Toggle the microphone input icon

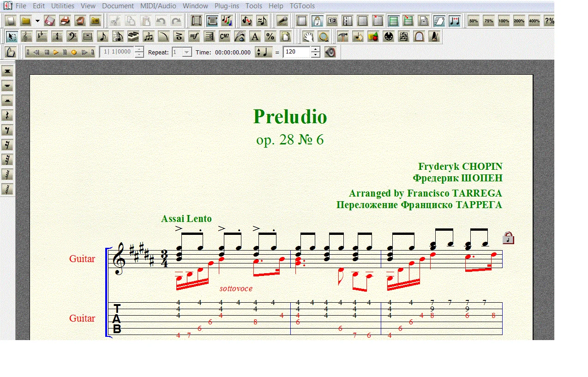282,21
